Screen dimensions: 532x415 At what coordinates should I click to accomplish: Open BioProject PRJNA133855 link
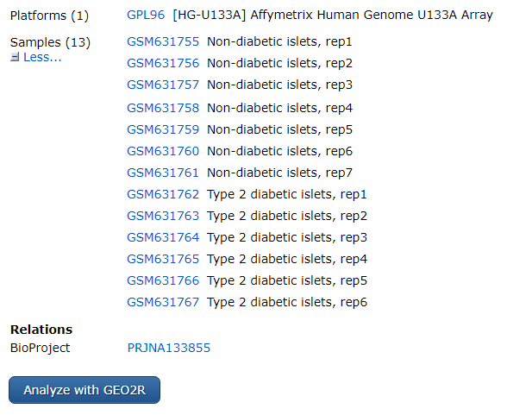[168, 348]
